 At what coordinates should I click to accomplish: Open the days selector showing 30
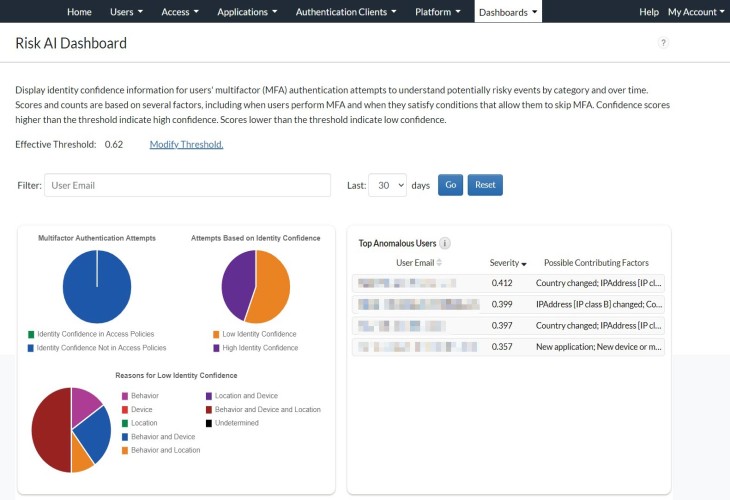coord(387,186)
